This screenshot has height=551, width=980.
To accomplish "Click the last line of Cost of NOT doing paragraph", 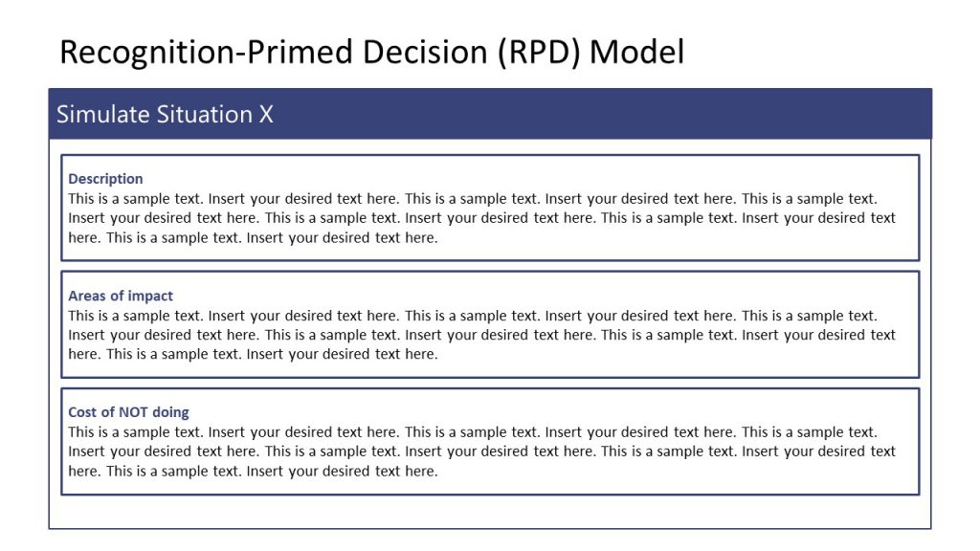I will 253,471.
